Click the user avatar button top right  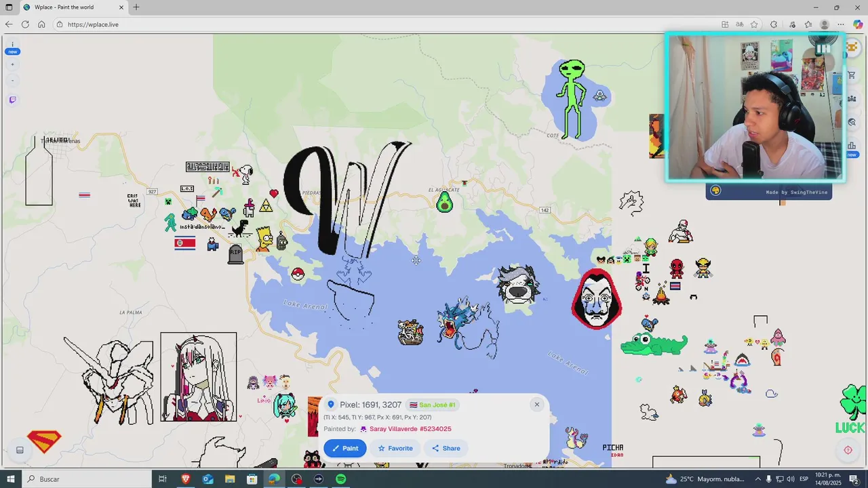tap(852, 48)
